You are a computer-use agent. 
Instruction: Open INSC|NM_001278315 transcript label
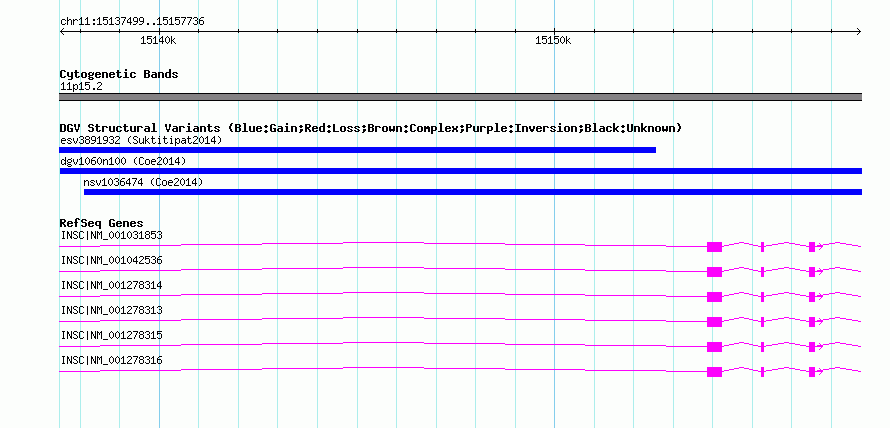point(112,335)
